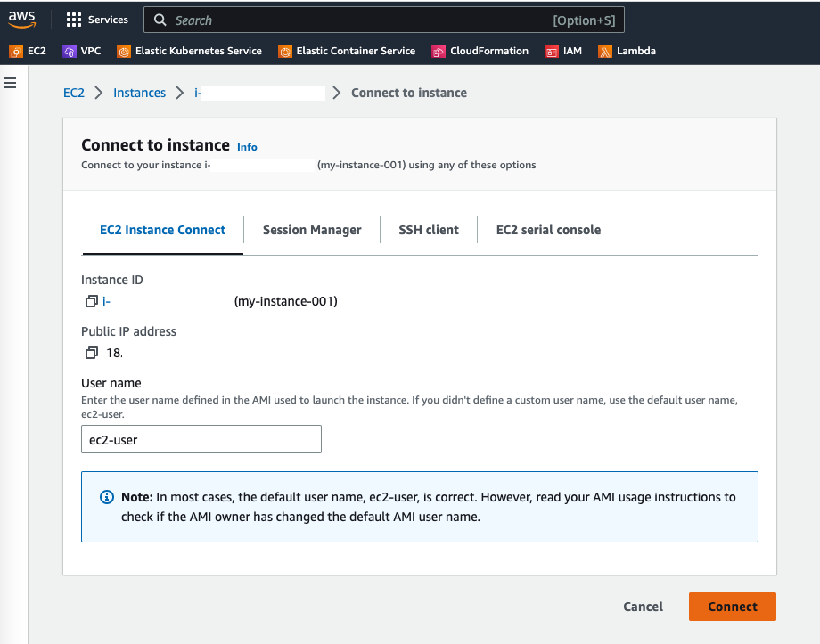The width and height of the screenshot is (820, 644).
Task: Click the search magnifier icon
Action: 160,20
